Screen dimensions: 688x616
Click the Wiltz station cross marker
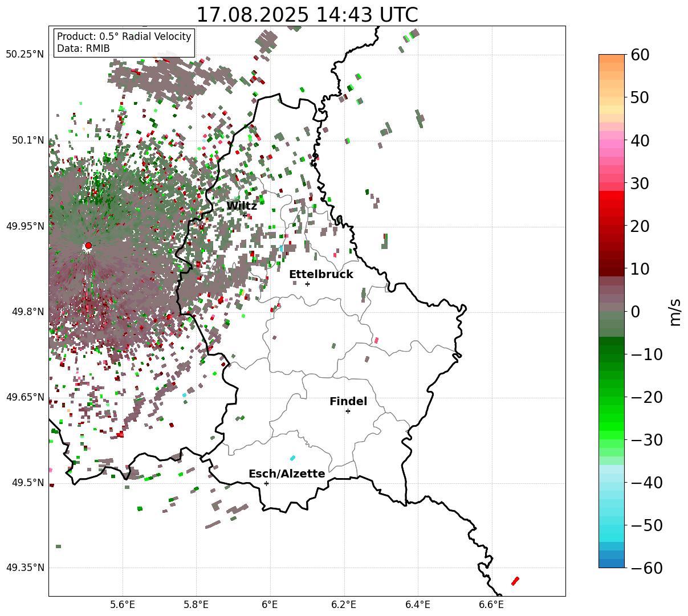pos(245,215)
